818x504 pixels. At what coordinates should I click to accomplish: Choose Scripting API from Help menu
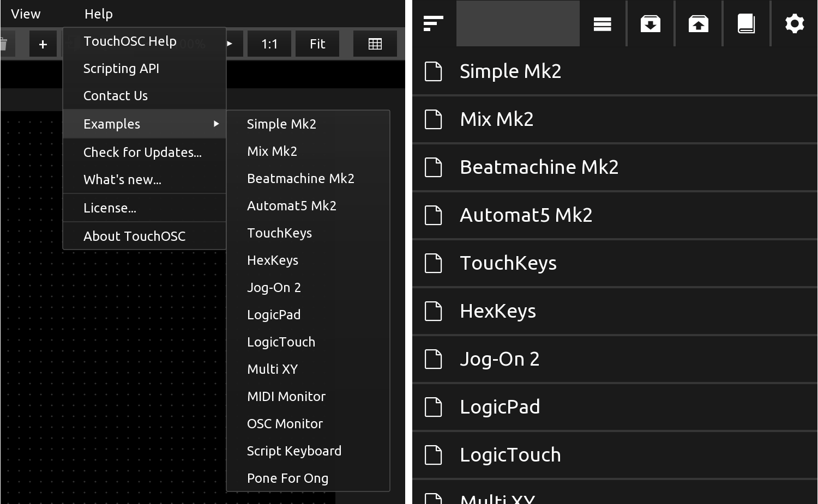coord(145,69)
